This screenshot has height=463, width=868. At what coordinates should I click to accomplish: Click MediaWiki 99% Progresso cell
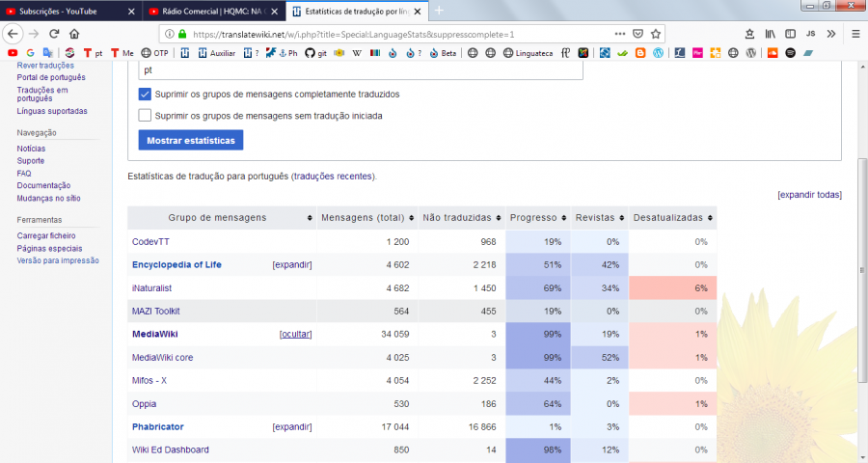click(x=538, y=334)
